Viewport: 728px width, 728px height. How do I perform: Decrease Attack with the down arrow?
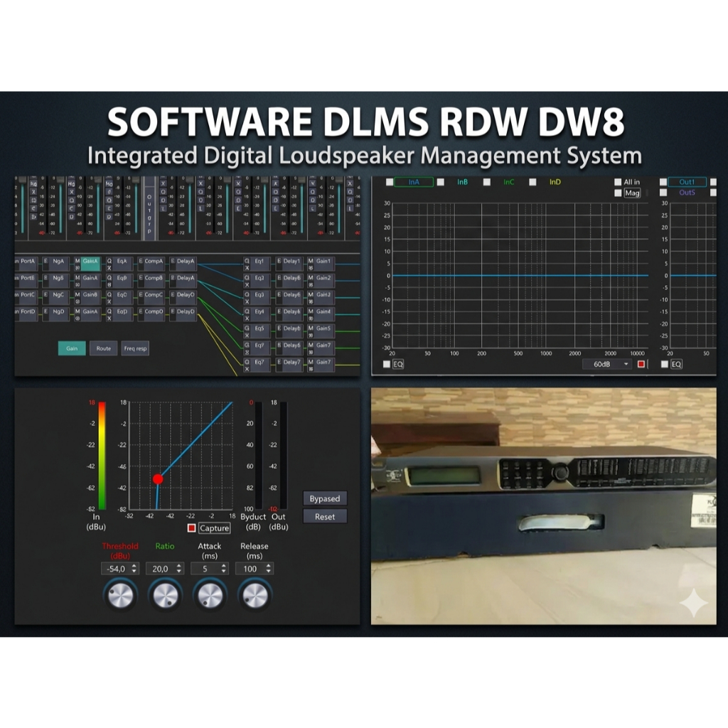coord(224,571)
